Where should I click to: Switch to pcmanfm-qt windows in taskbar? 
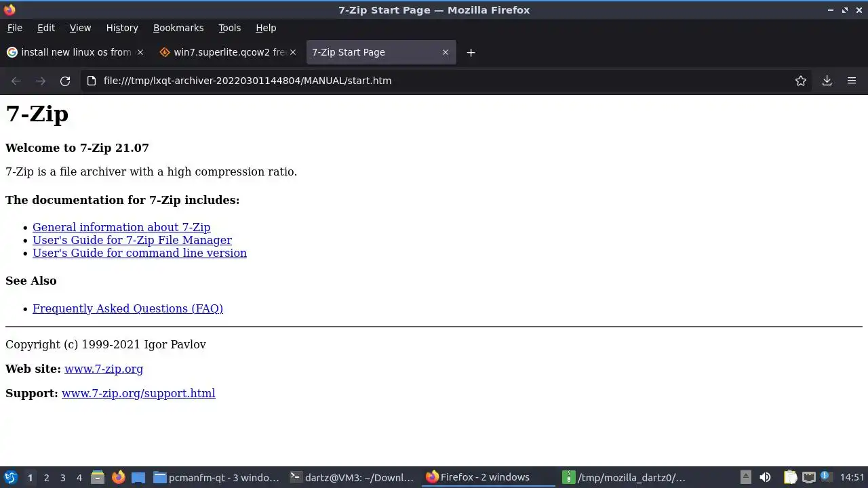click(216, 477)
